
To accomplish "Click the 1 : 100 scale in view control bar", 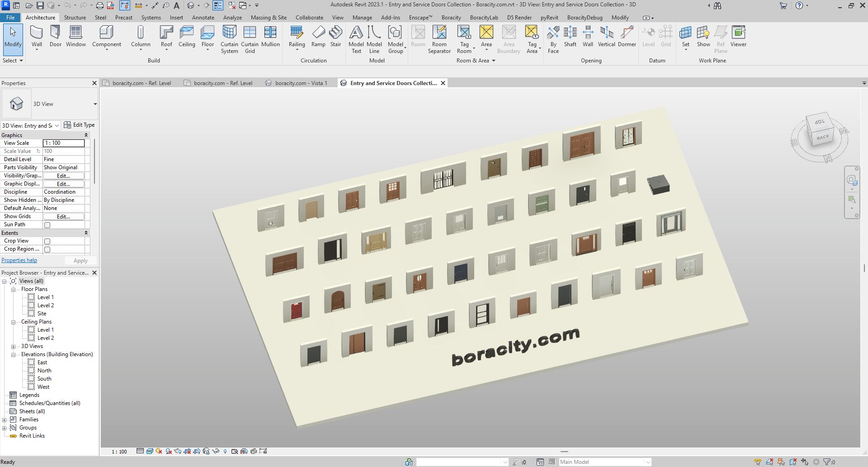I will 119,452.
